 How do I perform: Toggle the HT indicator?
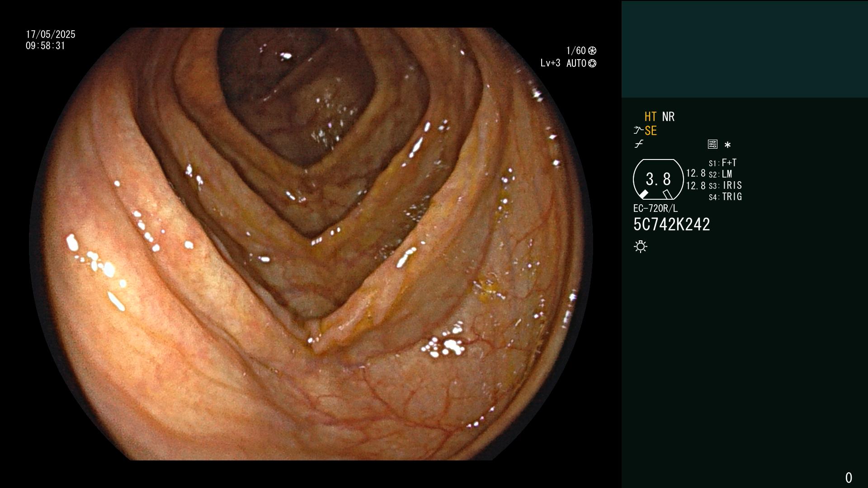pos(651,117)
